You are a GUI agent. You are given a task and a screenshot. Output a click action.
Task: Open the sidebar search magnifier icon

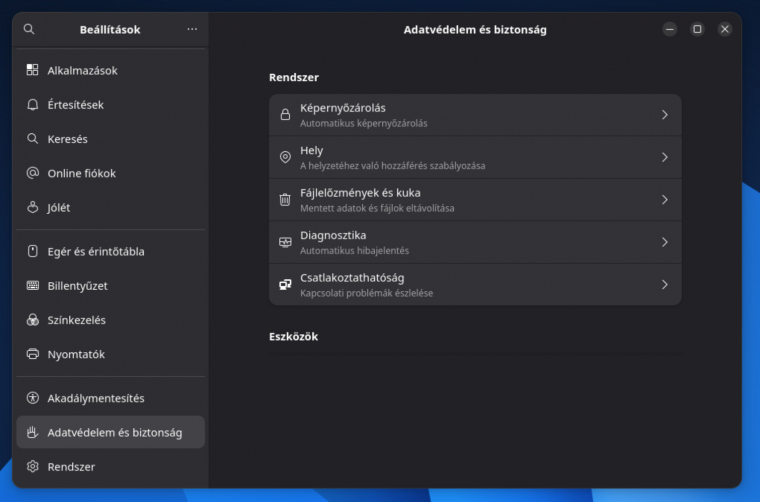click(29, 29)
